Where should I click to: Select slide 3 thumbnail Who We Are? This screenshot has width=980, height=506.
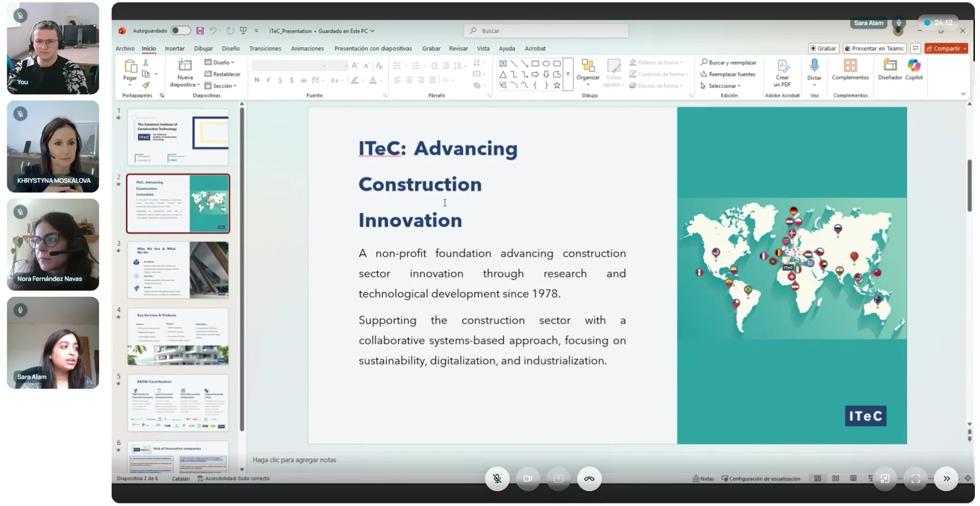178,270
